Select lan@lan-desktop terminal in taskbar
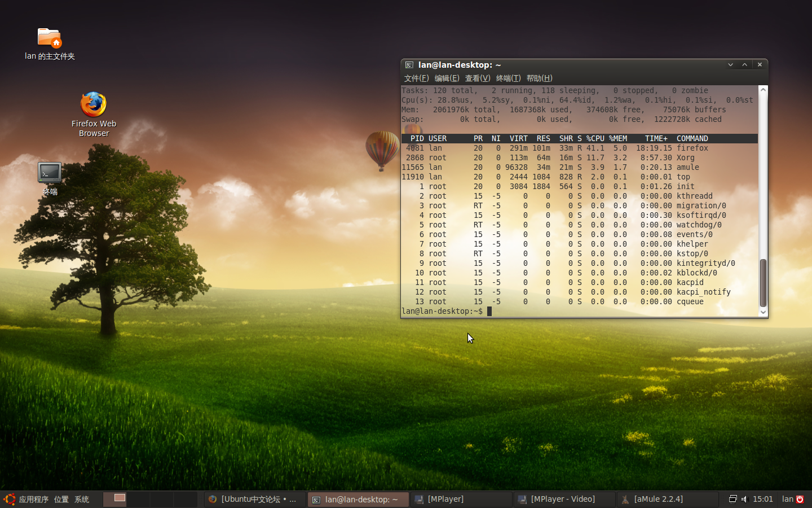Screen dimensions: 812x508 [x=358, y=499]
